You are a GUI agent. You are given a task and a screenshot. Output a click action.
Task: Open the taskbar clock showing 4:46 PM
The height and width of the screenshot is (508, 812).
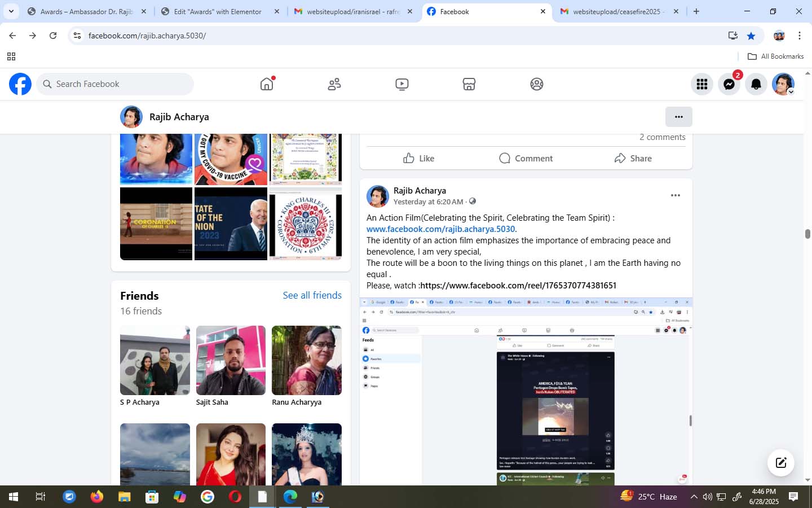pos(764,497)
